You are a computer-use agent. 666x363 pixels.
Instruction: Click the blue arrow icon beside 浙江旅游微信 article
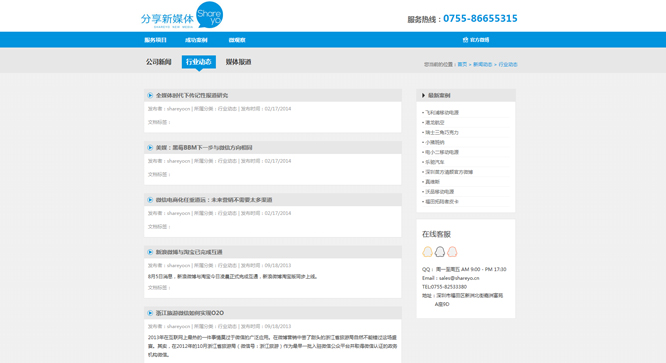pyautogui.click(x=150, y=313)
